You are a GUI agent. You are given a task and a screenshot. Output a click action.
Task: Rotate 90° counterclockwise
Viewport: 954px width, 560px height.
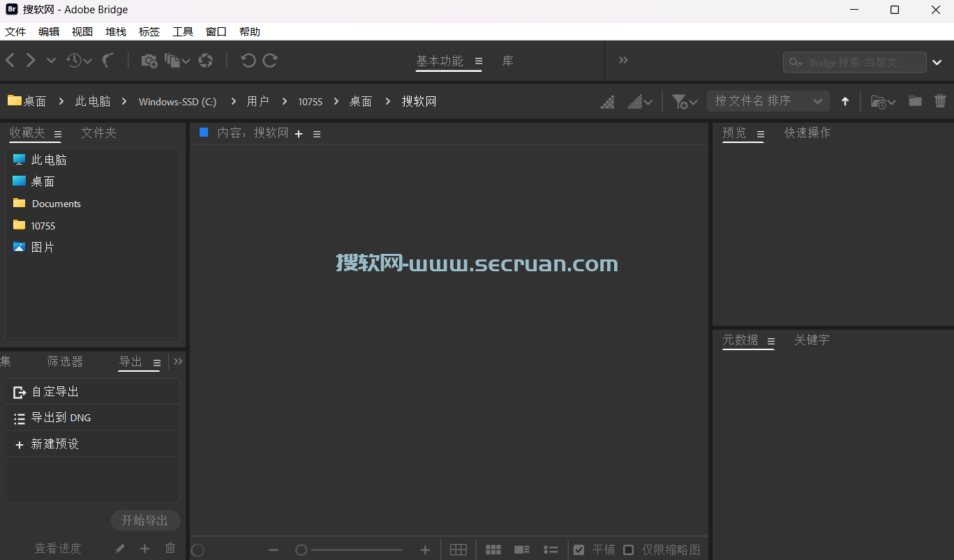click(x=248, y=61)
